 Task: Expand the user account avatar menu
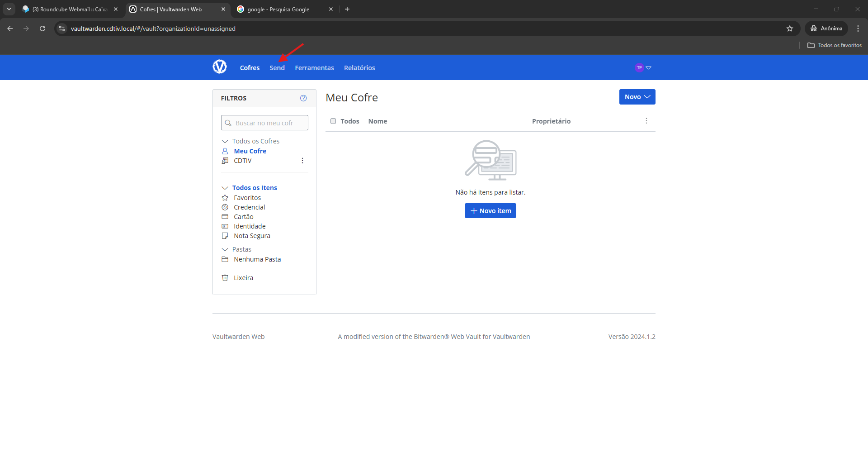tap(642, 67)
